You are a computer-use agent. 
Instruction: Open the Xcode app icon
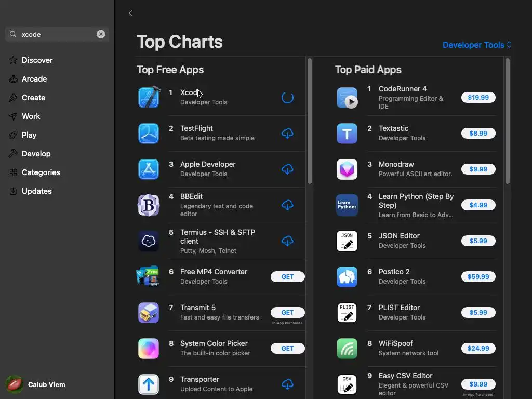click(x=149, y=97)
